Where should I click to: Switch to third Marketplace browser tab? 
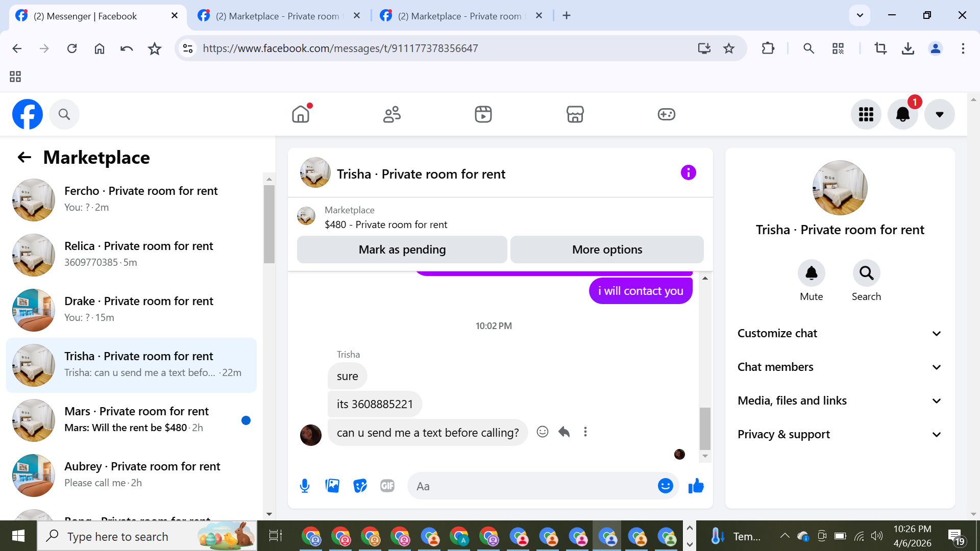pos(461,16)
